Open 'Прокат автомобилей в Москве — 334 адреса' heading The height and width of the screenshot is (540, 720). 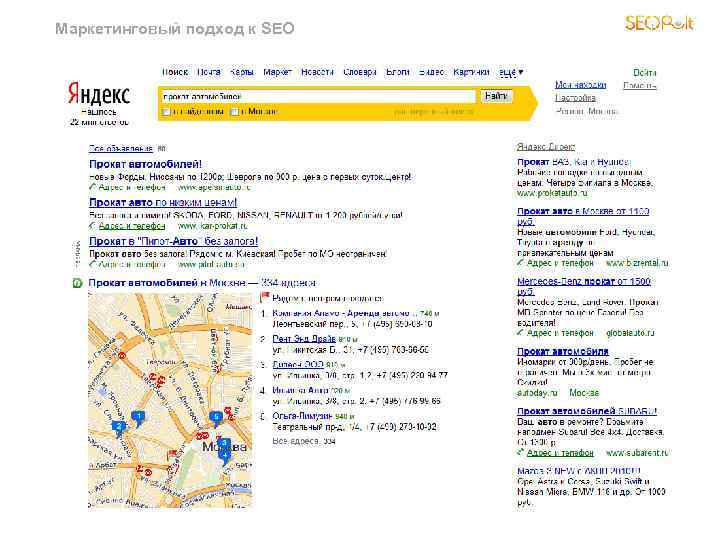(x=202, y=283)
